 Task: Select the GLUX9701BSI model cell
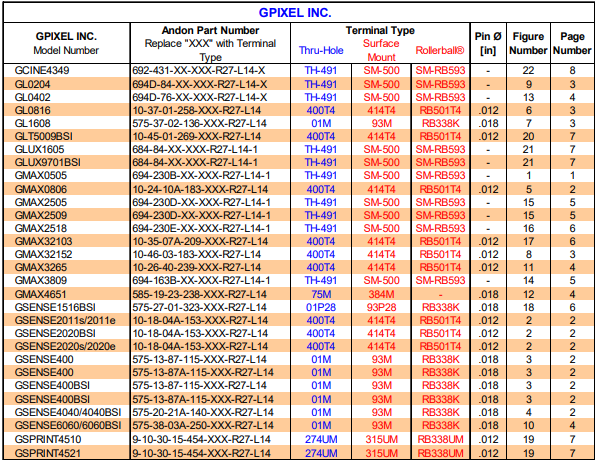(x=48, y=163)
